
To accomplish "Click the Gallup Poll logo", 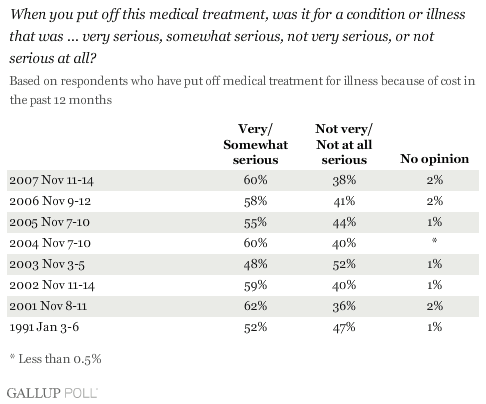I will (52, 393).
